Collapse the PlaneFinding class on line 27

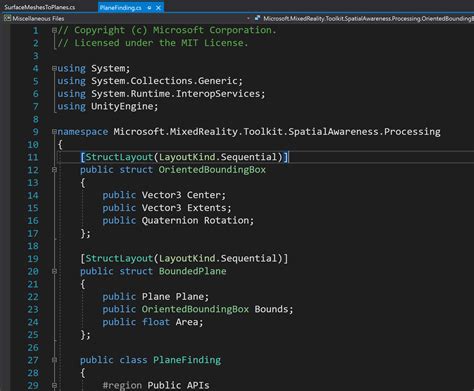[x=54, y=360]
